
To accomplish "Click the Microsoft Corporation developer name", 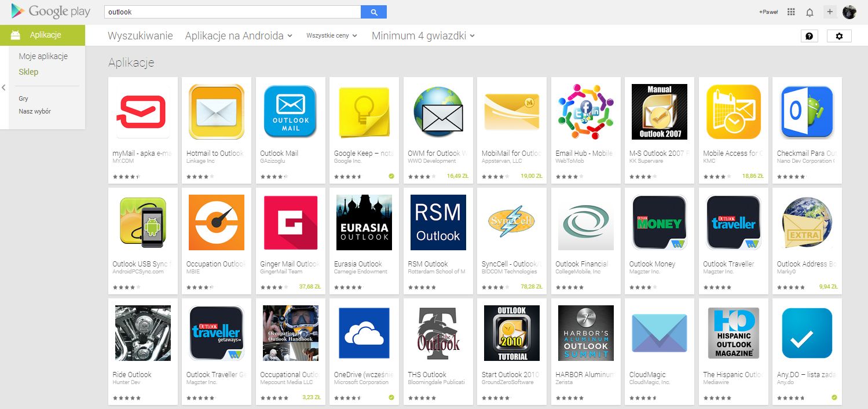I will point(361,382).
